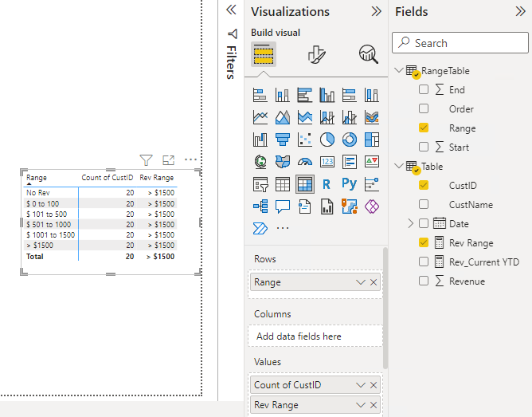This screenshot has width=532, height=417.
Task: Click the Columns add data fields well
Action: 315,336
